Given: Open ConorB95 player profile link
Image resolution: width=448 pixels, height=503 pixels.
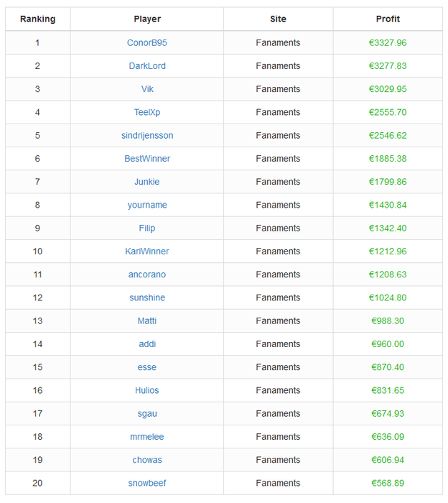Looking at the screenshot, I should coord(146,42).
